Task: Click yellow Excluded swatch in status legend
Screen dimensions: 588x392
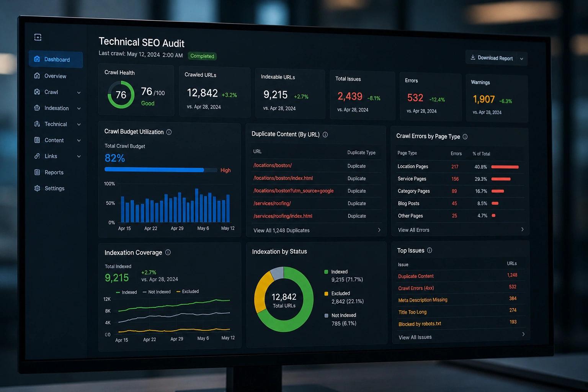Action: [x=326, y=294]
